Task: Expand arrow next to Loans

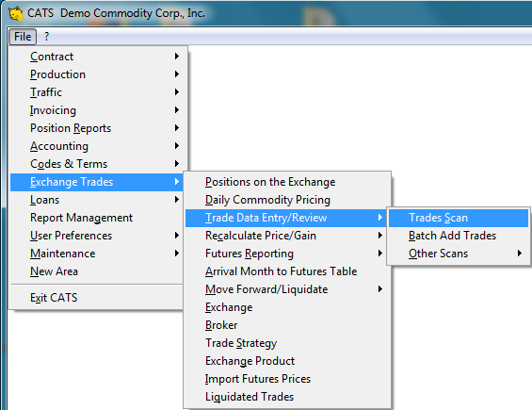Action: tap(177, 200)
